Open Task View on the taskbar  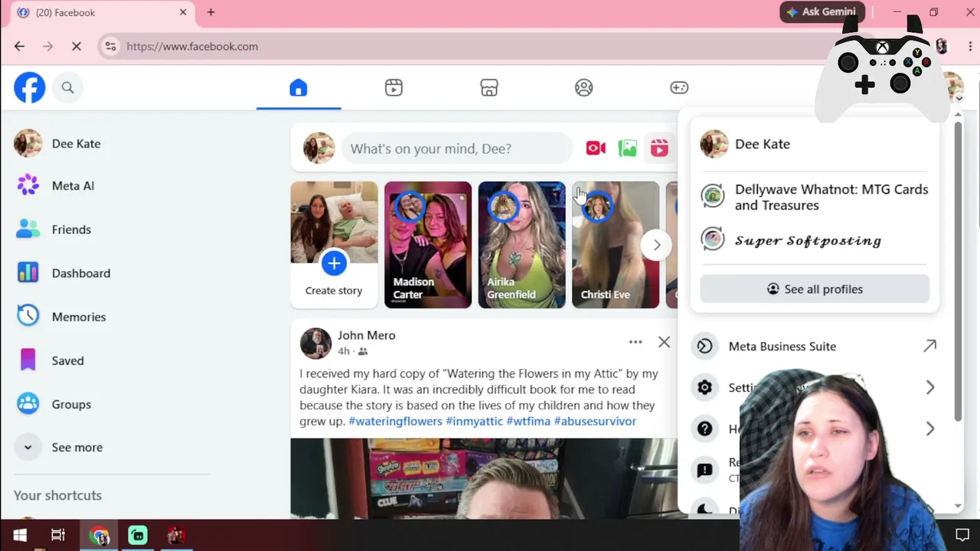click(58, 535)
